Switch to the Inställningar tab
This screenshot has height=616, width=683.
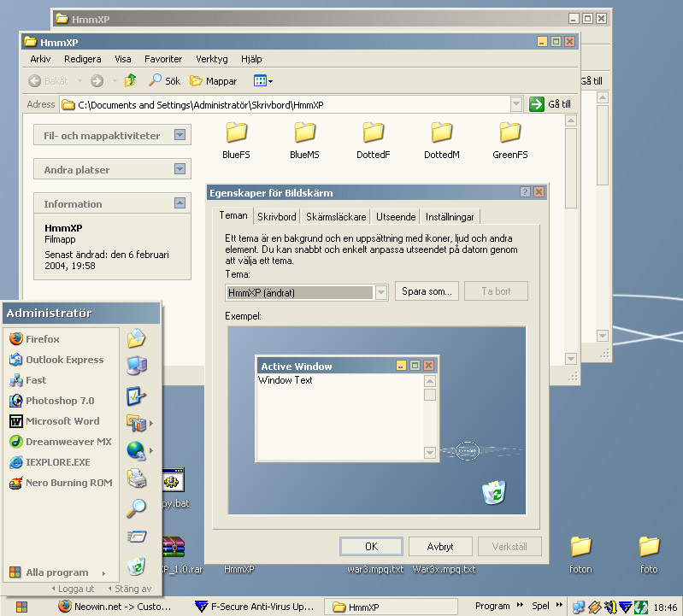(450, 217)
